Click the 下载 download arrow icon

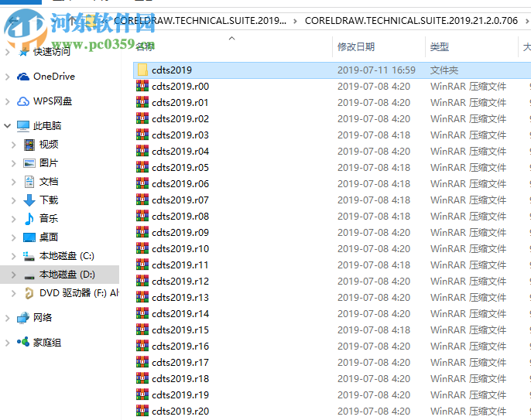(29, 200)
